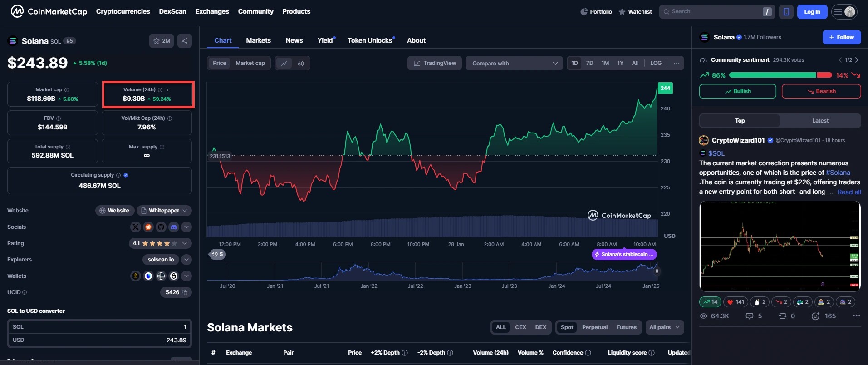
Task: Switch chart to Market cap view
Action: tap(250, 63)
